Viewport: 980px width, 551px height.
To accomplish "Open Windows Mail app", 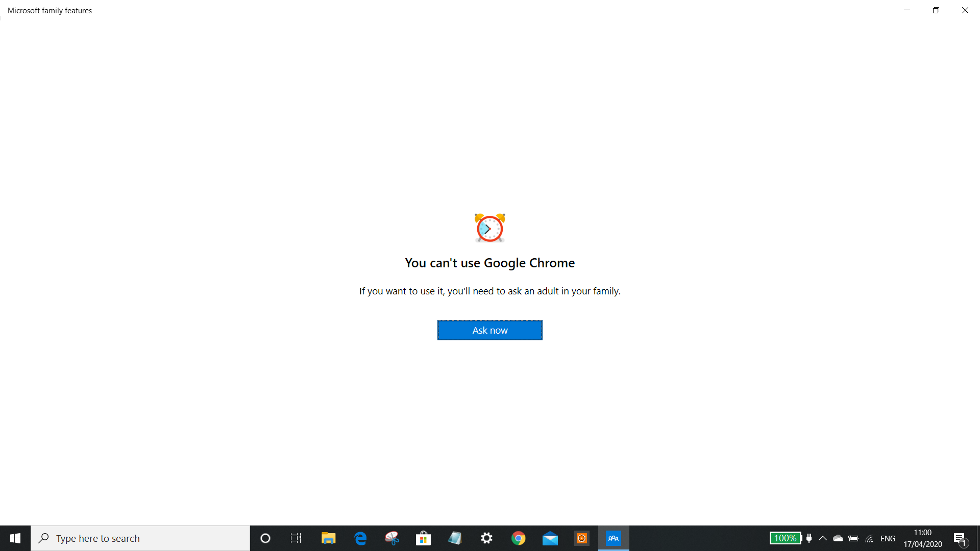I will 550,538.
